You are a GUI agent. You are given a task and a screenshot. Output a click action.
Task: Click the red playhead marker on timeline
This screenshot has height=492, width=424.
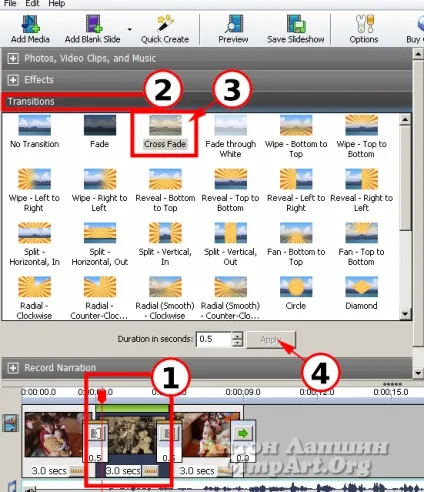coord(102,397)
